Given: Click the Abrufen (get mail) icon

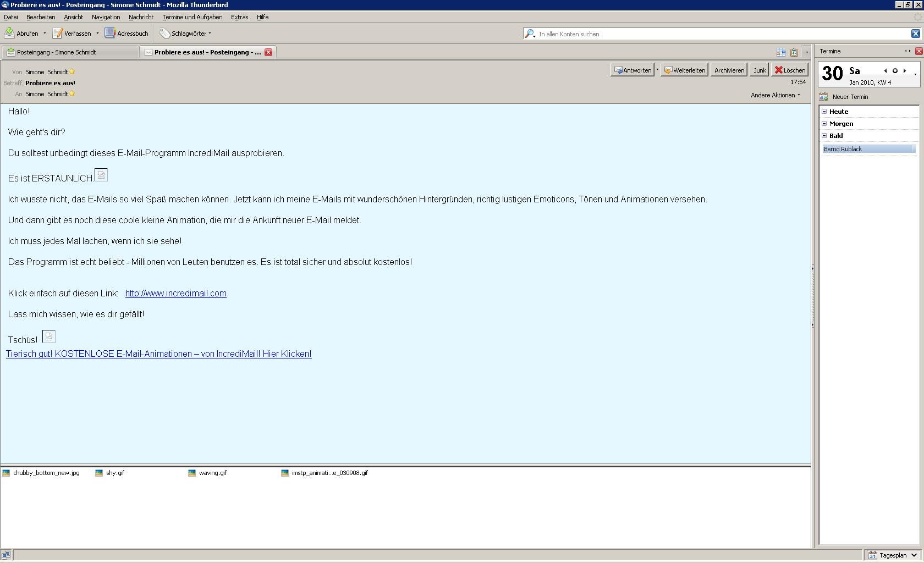Looking at the screenshot, I should click(9, 33).
